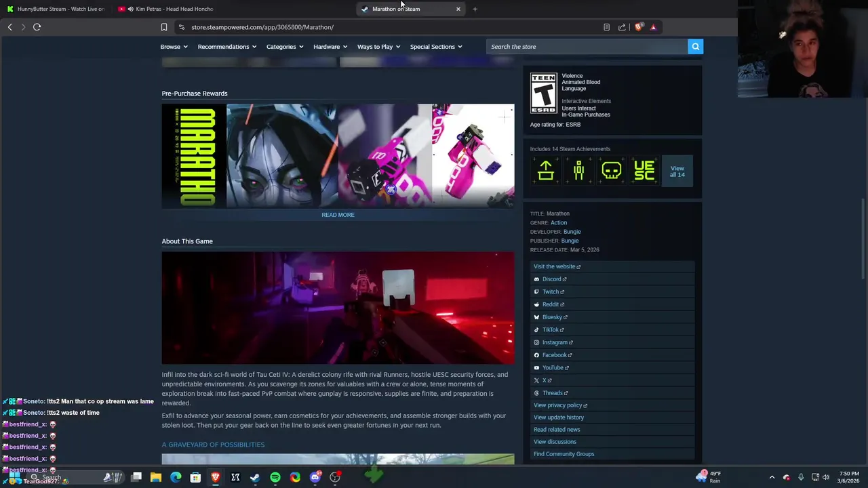
Task: Expand the Special Sections menu
Action: (435, 47)
